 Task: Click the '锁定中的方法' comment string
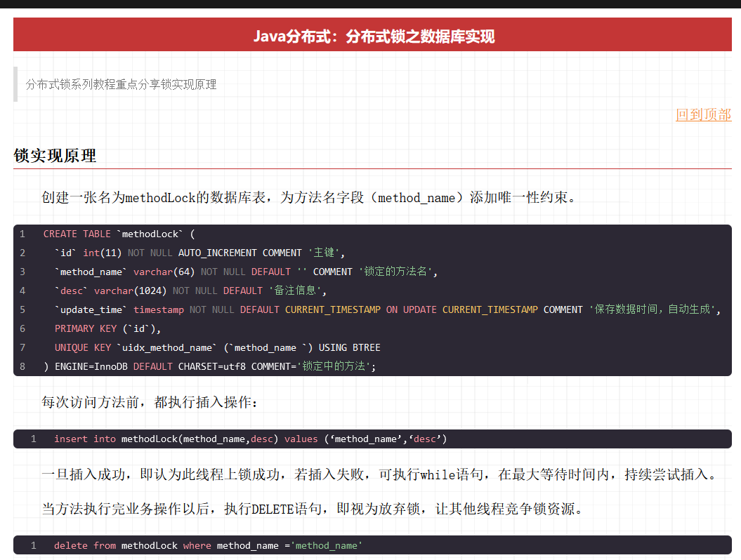334,366
